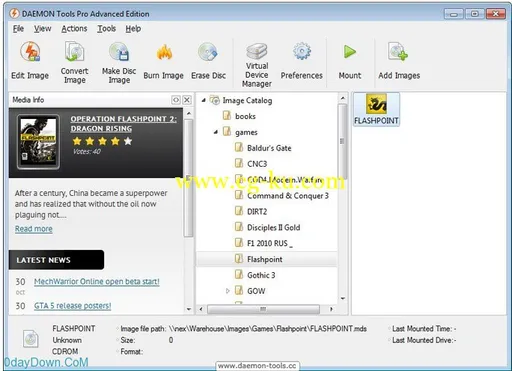Select the F1 2010 RUS tree item
This screenshot has height=371, width=512.
click(269, 243)
